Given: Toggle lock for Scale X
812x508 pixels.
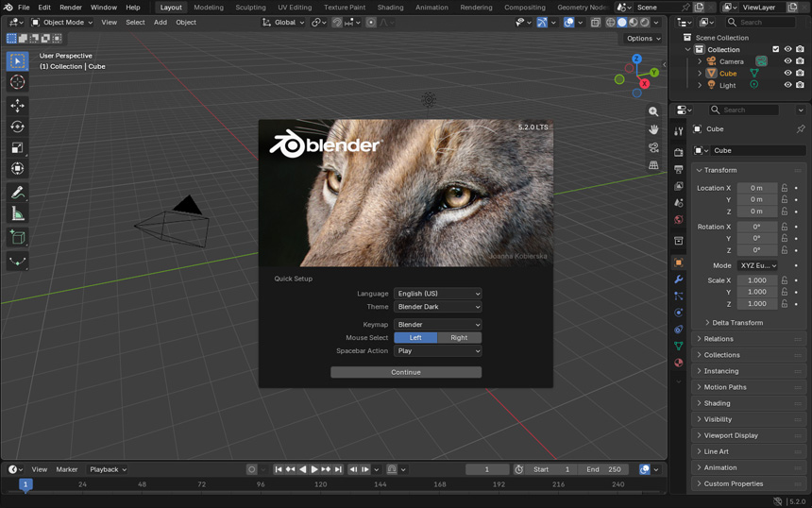Looking at the screenshot, I should coord(785,280).
